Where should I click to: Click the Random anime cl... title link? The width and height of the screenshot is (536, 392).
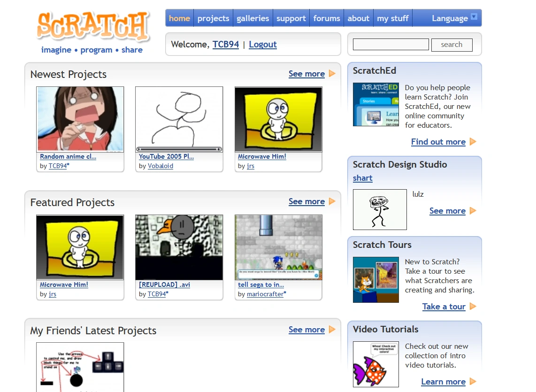(x=68, y=156)
